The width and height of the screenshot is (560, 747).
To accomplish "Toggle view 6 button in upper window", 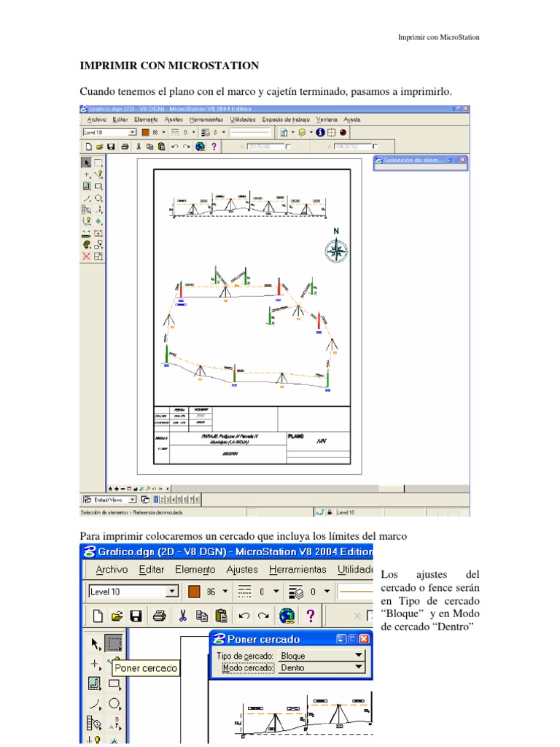I will point(185,500).
